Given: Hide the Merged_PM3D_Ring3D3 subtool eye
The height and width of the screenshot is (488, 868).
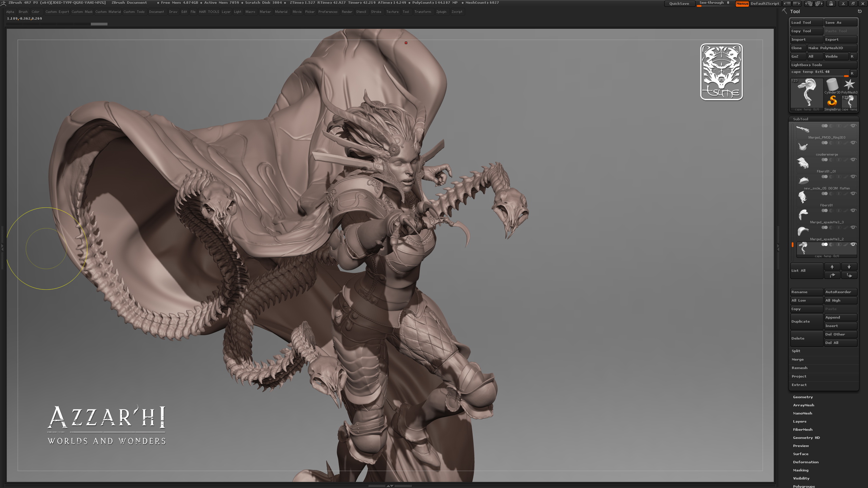Looking at the screenshot, I should click(x=853, y=126).
